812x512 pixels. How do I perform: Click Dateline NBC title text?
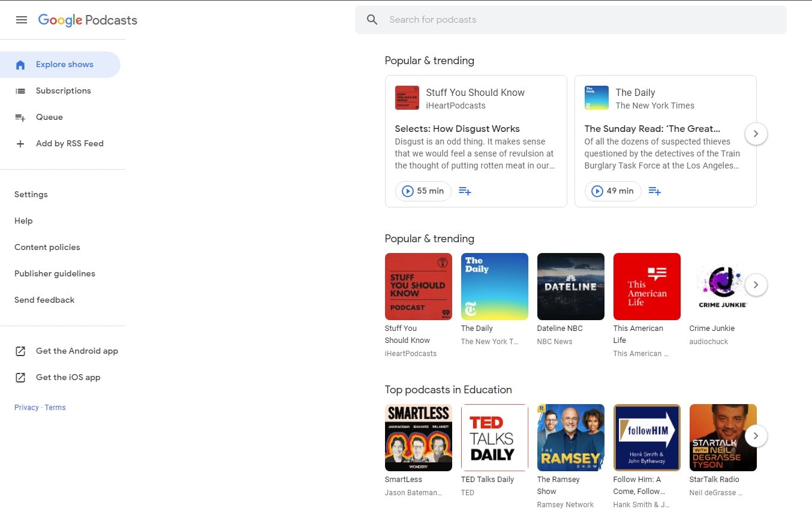560,329
